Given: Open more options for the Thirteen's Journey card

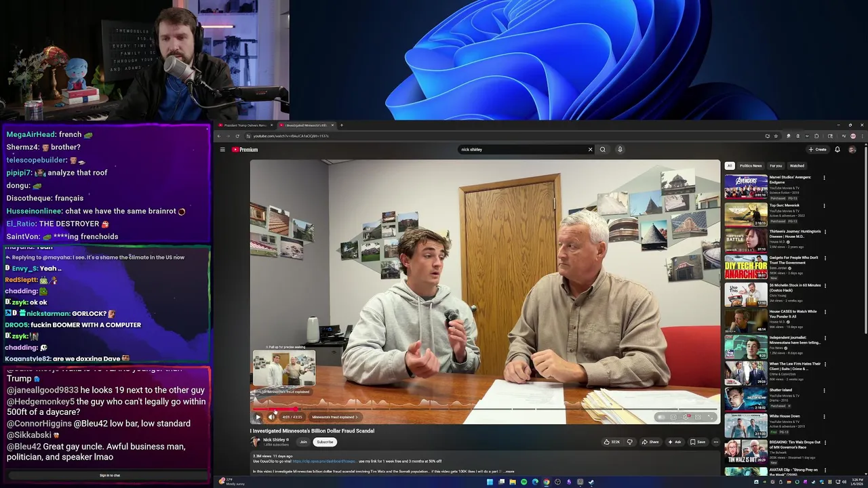Looking at the screenshot, I should click(825, 232).
